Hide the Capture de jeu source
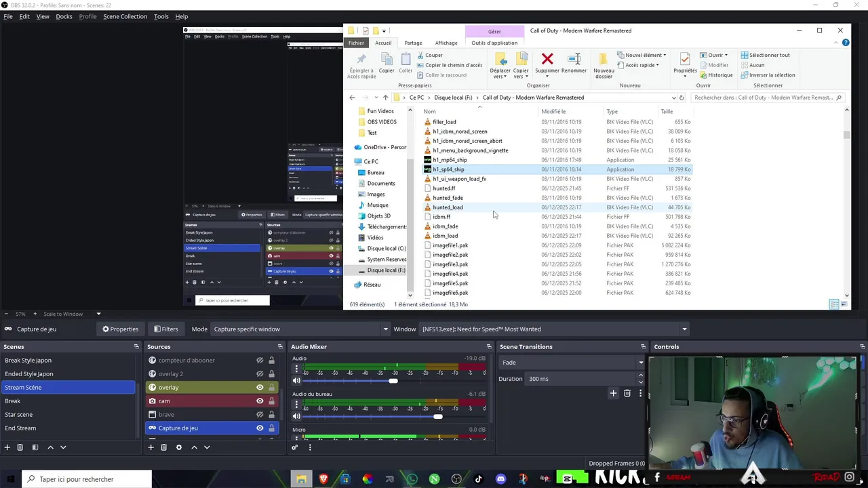Image resolution: width=868 pixels, height=488 pixels. coord(260,428)
